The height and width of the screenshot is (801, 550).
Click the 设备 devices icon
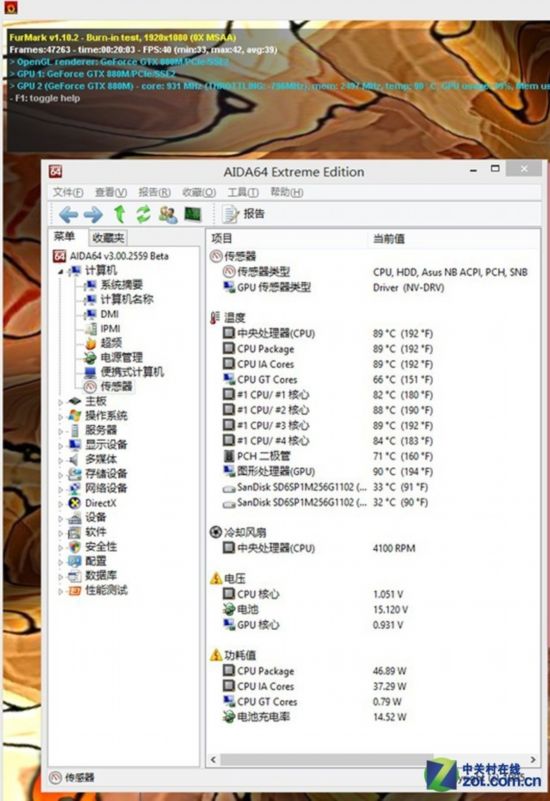(x=75, y=517)
